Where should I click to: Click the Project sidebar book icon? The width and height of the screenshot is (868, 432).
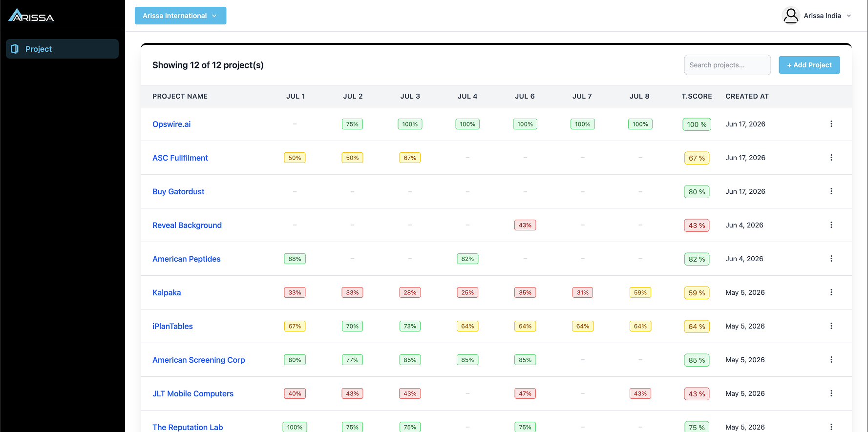click(x=15, y=49)
